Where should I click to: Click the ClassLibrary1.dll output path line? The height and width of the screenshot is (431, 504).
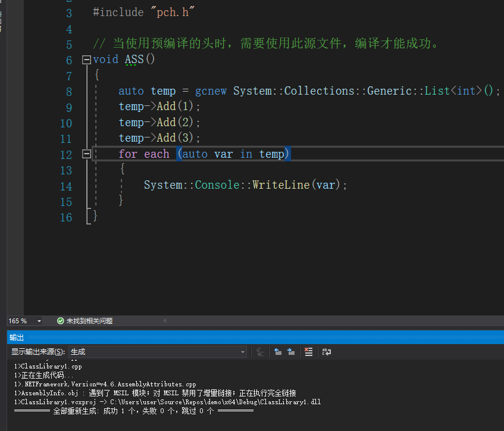point(167,402)
